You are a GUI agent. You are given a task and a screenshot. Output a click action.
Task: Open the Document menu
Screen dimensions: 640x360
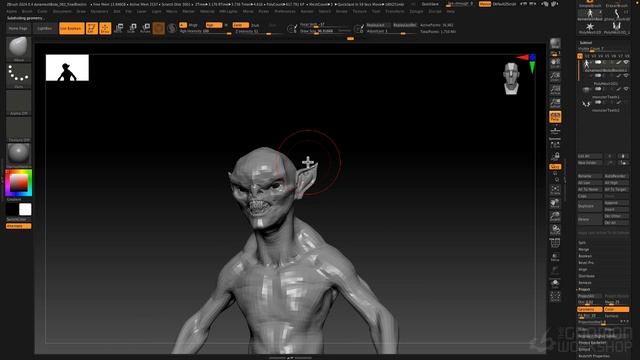coord(62,11)
